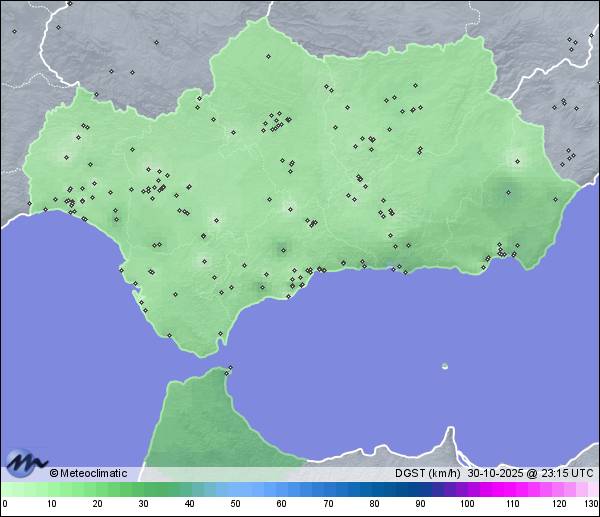The height and width of the screenshot is (517, 600).
Task: Click the Meteoclimatic wave logo
Action: [x=27, y=463]
